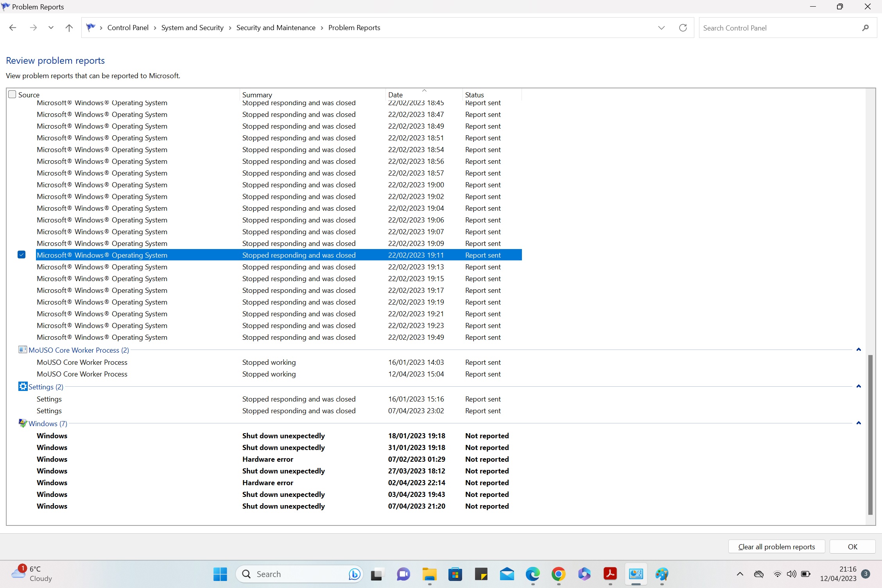Click the OK button
The image size is (882, 588).
852,547
